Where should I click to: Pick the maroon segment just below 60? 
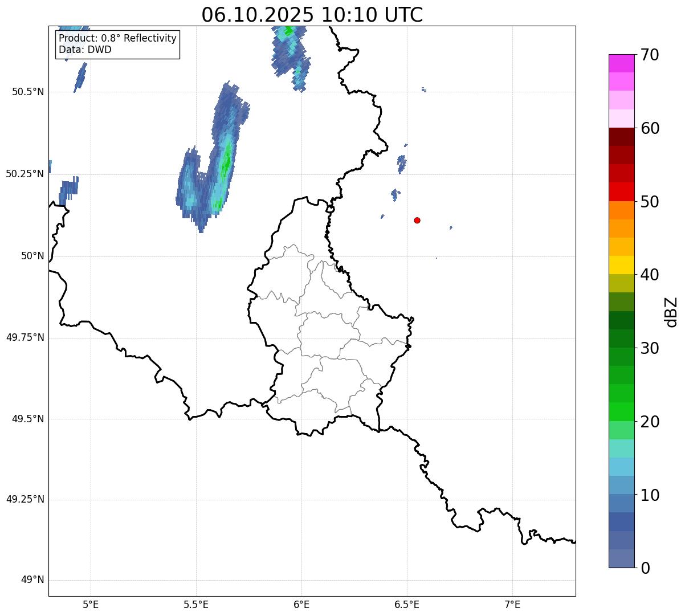[x=621, y=137]
